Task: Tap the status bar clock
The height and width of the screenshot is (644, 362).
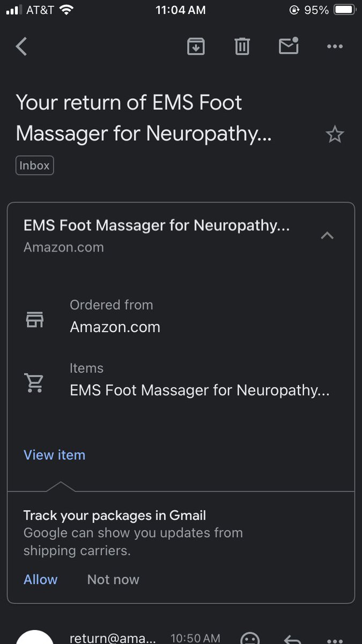Action: point(181,10)
